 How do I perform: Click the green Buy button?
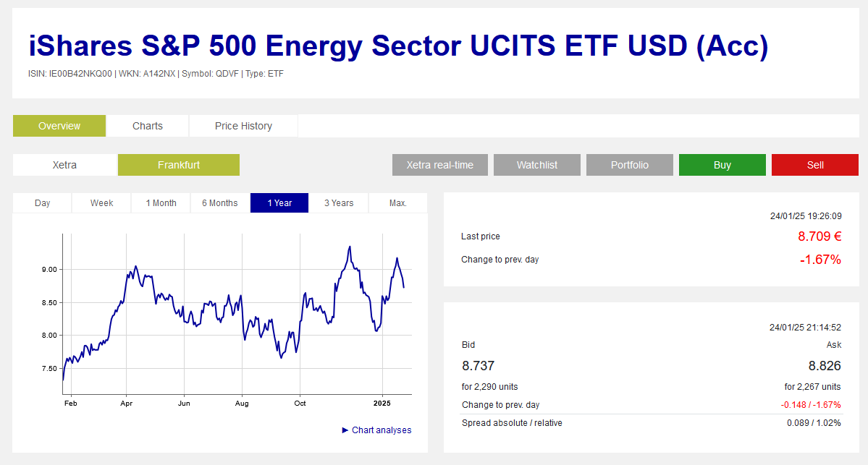pyautogui.click(x=722, y=165)
